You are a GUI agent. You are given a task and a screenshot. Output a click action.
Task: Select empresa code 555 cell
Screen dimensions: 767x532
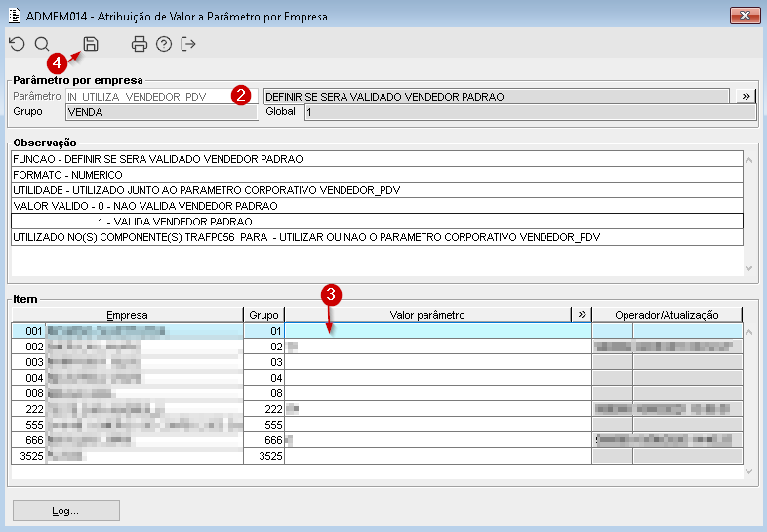[x=28, y=425]
